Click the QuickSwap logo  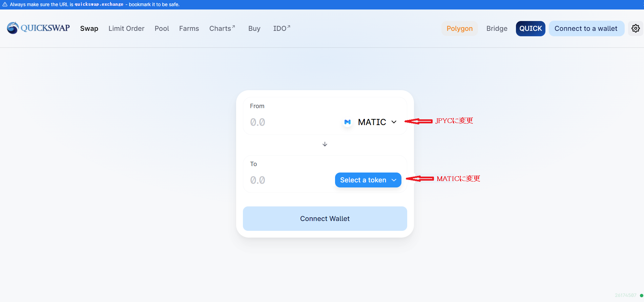point(38,28)
